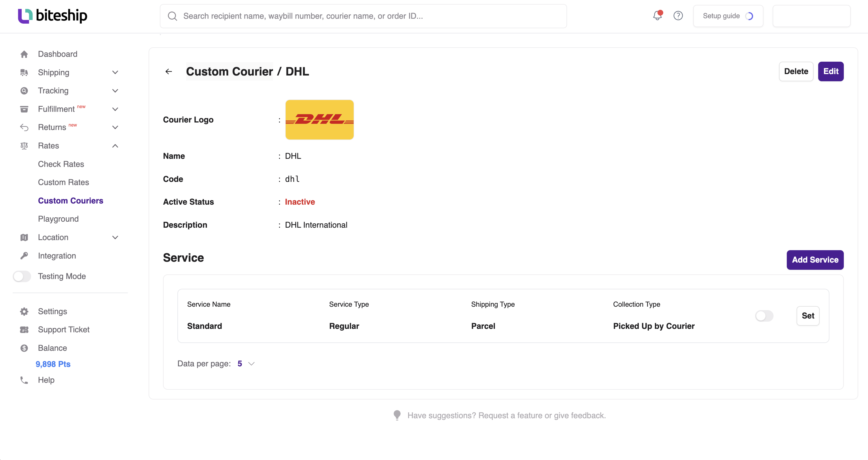This screenshot has width=868, height=460.
Task: Click the Inactive status text
Action: (x=300, y=202)
